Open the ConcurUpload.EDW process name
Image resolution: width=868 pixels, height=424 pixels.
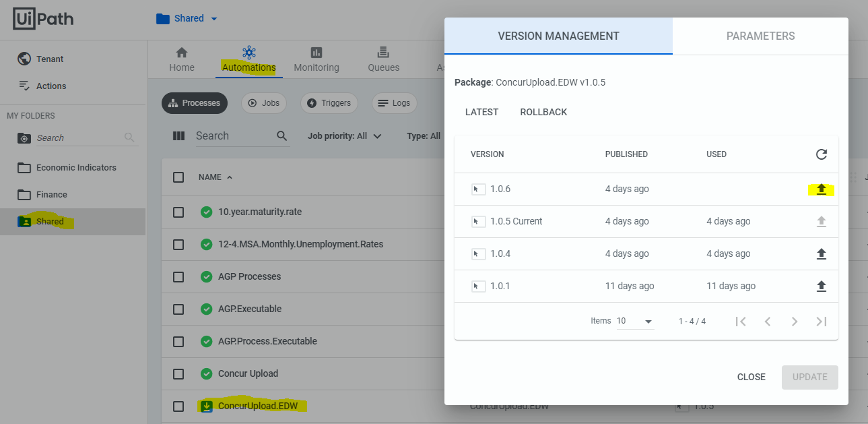click(258, 406)
